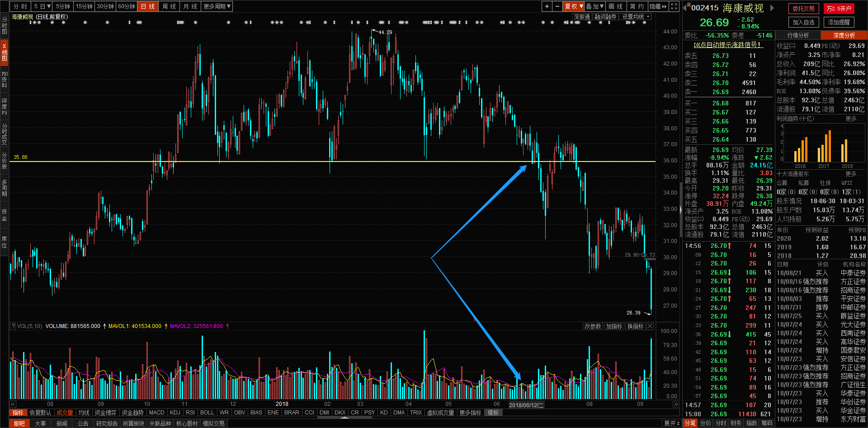Toggle the 隐藏 side panel button
The height and width of the screenshot is (428, 868).
(x=658, y=6)
